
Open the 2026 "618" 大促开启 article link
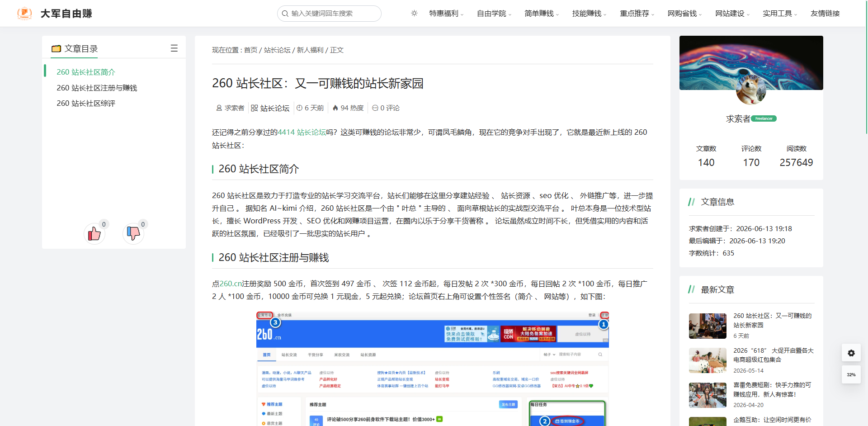coord(774,355)
